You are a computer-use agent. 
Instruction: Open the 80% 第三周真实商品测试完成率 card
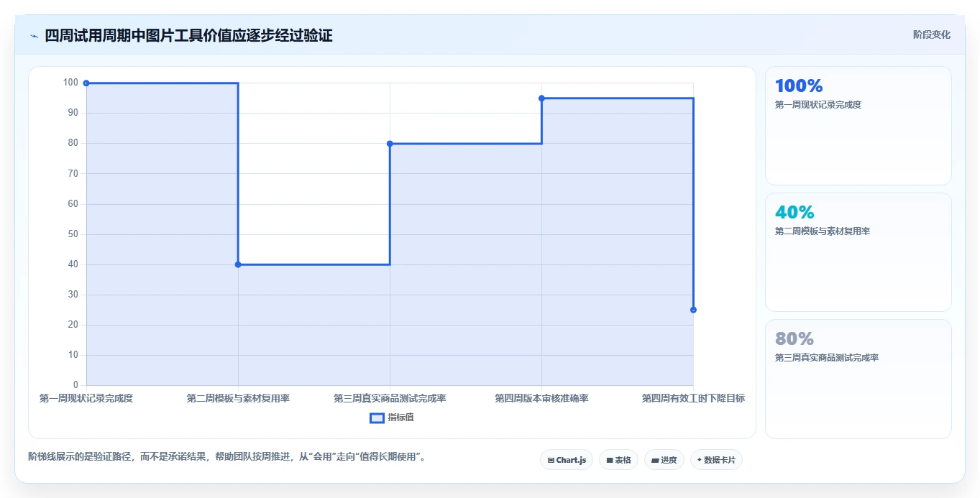(858, 379)
